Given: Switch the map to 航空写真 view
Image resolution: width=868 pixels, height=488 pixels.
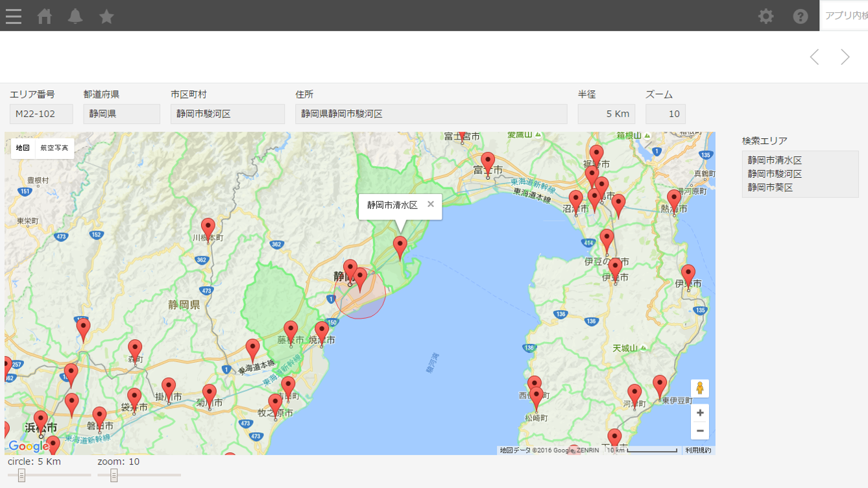Looking at the screenshot, I should click(54, 147).
